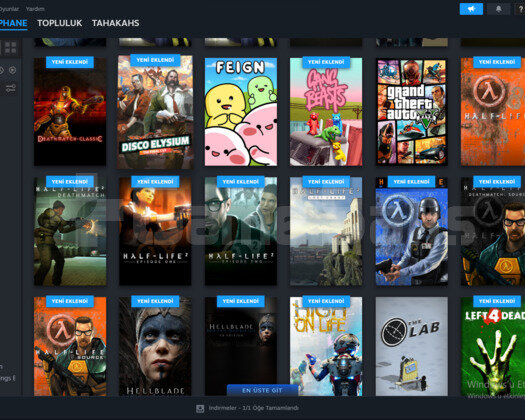Click the EN ÜSTE GİT button
This screenshot has height=420, width=525.
point(262,391)
